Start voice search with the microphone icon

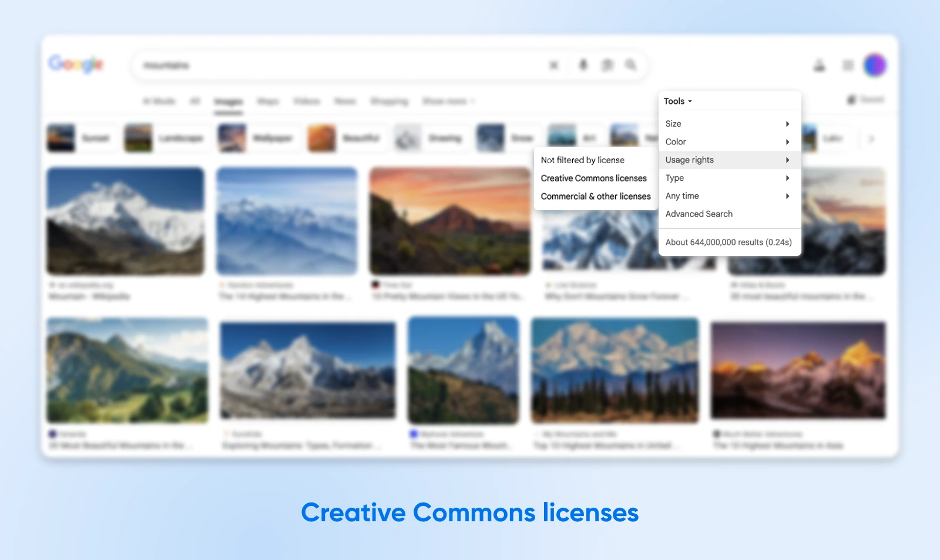point(583,65)
